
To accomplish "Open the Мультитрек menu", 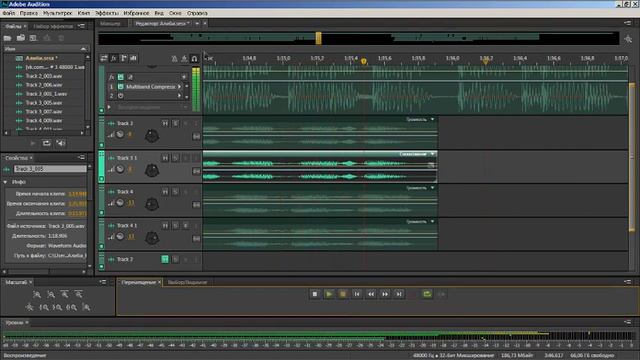I will pyautogui.click(x=58, y=13).
